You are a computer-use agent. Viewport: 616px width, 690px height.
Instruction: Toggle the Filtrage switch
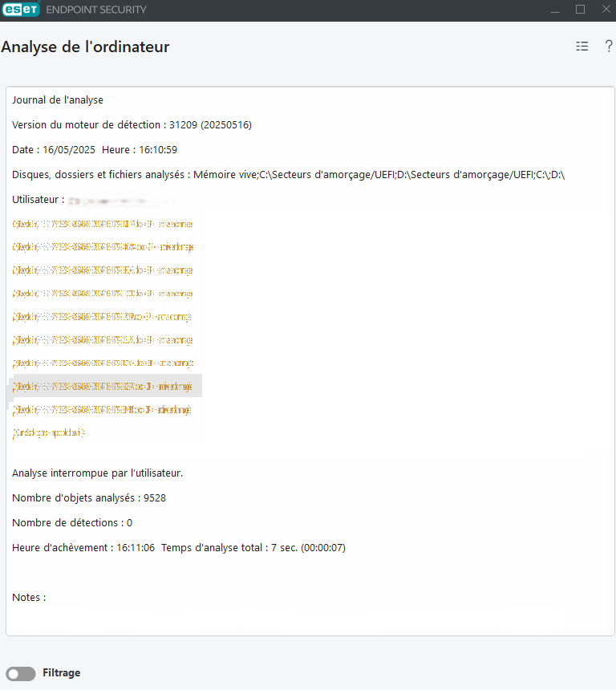click(21, 673)
